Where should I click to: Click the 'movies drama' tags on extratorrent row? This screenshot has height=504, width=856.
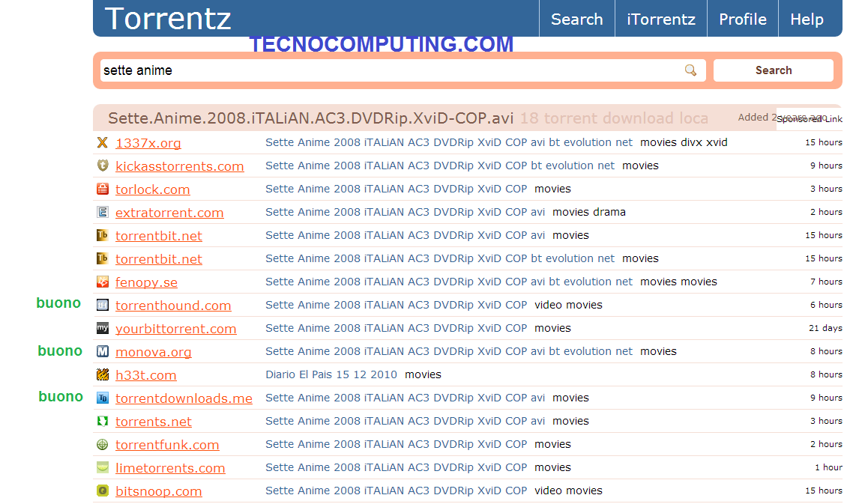pyautogui.click(x=589, y=212)
